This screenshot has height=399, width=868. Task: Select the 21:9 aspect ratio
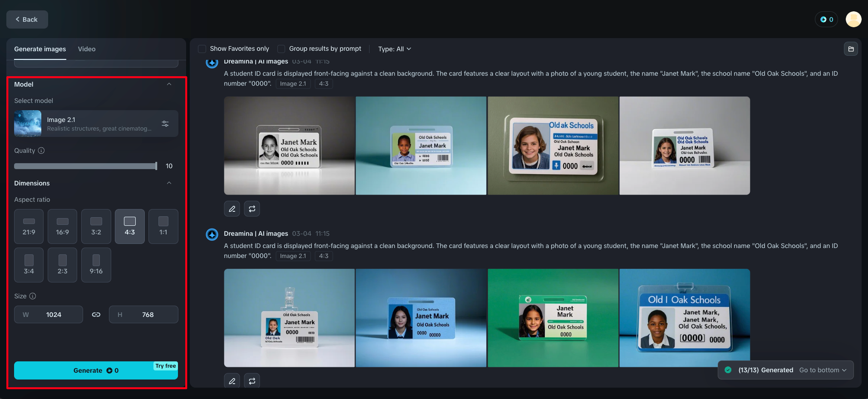click(x=29, y=227)
